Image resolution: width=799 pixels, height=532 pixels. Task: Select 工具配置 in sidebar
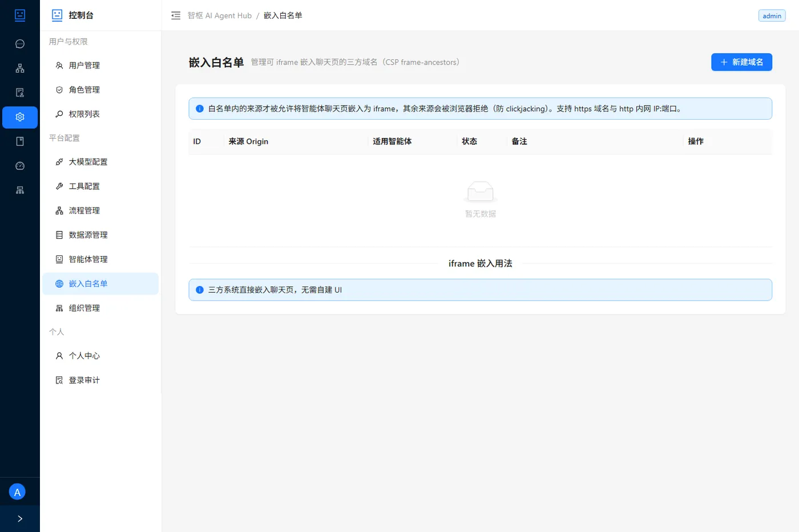tap(100, 186)
